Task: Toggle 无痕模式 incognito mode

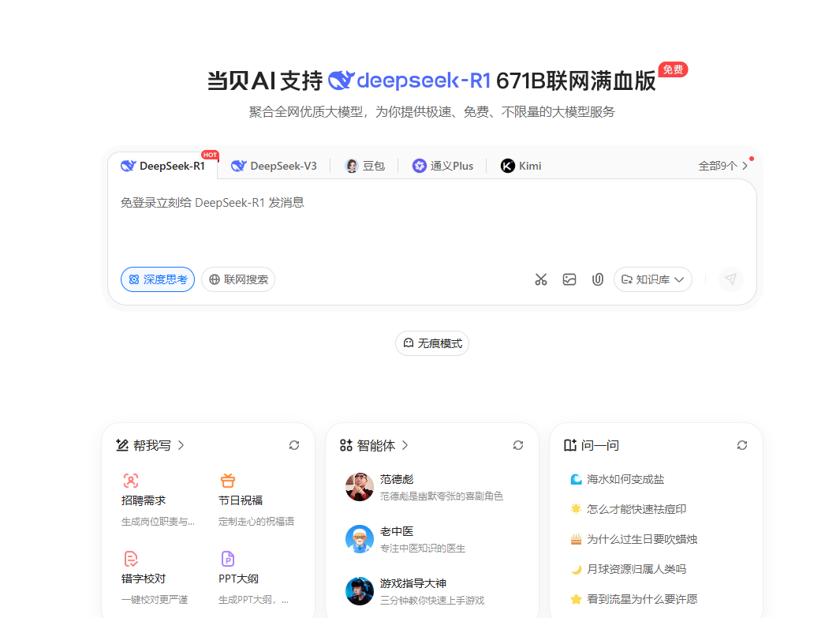Action: [x=432, y=343]
